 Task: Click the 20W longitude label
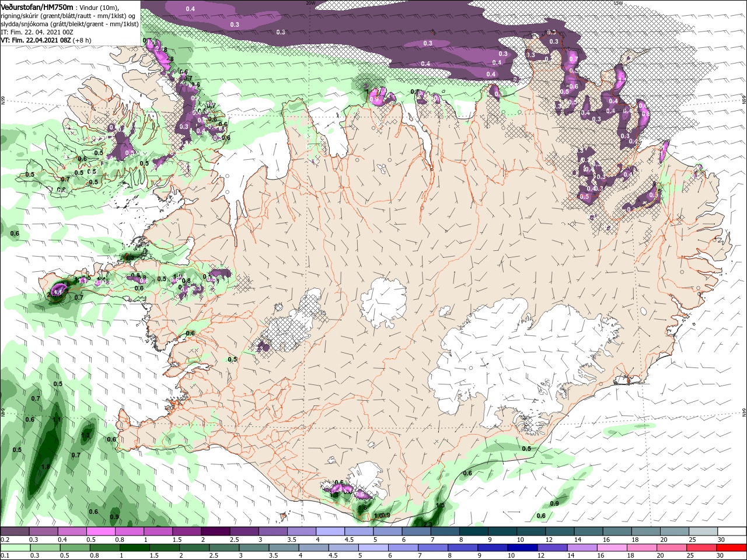coord(310,3)
